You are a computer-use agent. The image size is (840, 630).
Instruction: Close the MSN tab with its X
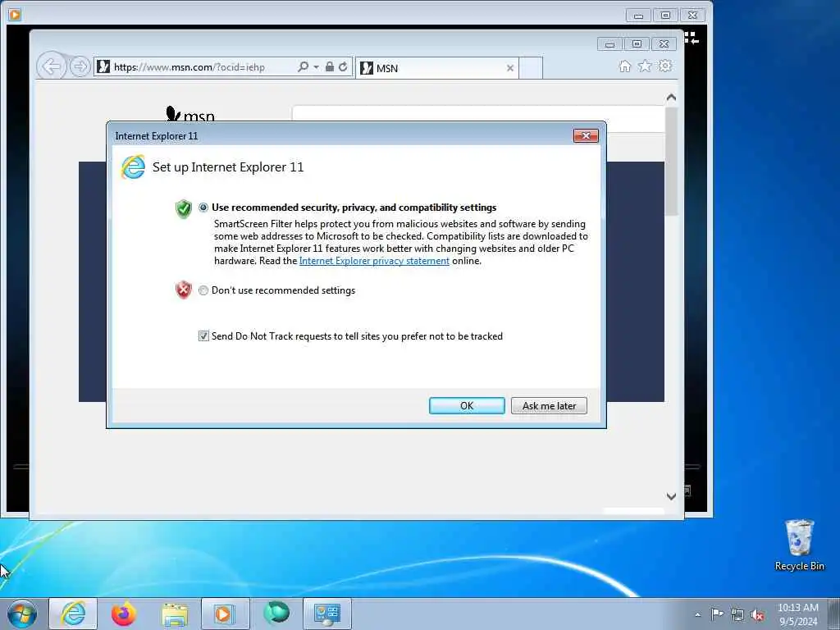point(510,68)
